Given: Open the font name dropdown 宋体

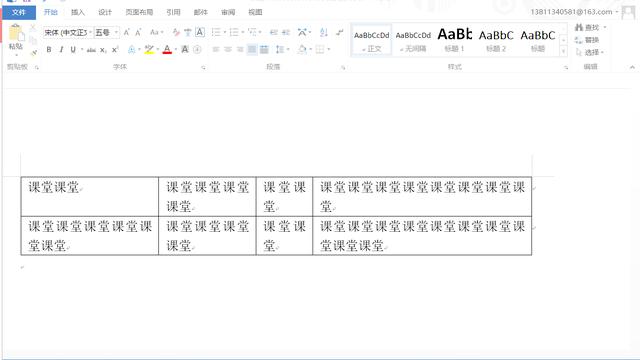Looking at the screenshot, I should click(90, 33).
